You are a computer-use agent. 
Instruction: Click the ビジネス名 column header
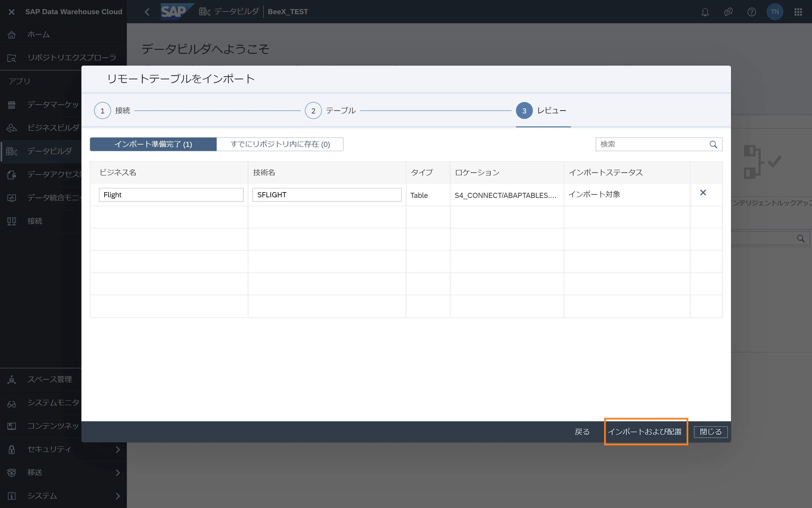coord(169,173)
